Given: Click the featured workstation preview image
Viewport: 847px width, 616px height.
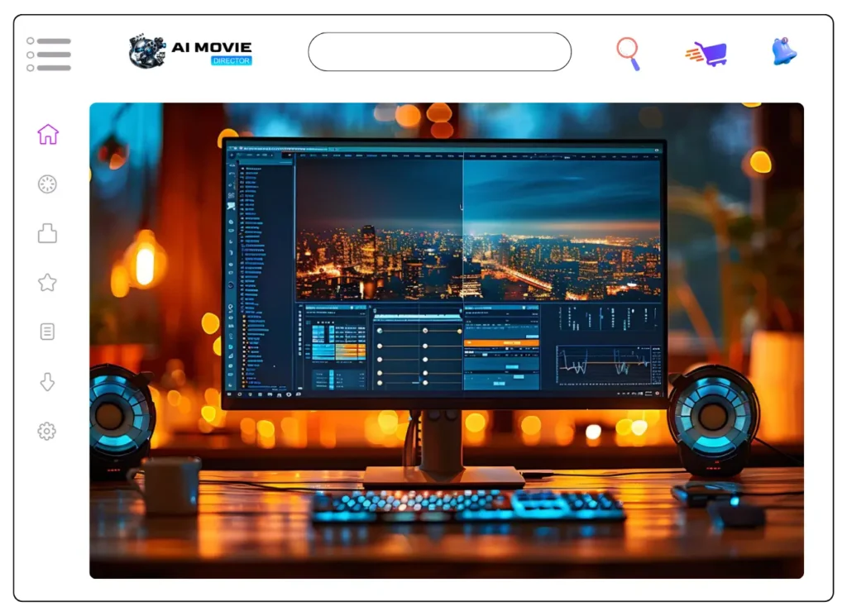Looking at the screenshot, I should [x=447, y=339].
